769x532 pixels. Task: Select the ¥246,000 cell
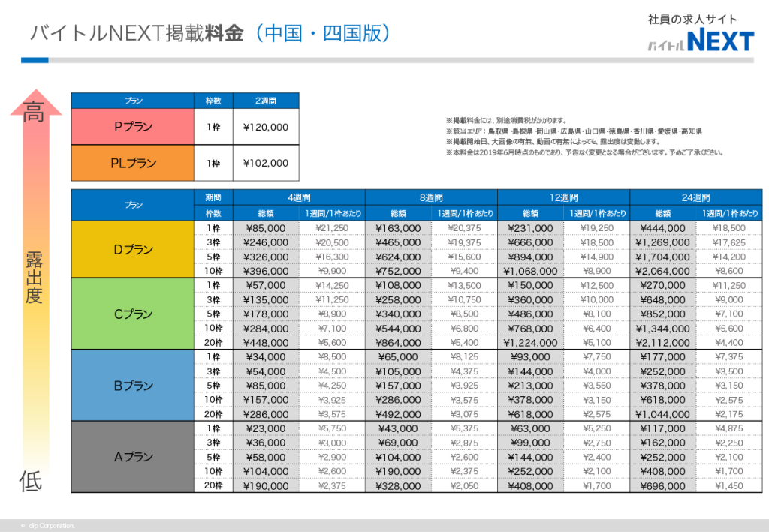click(x=266, y=242)
